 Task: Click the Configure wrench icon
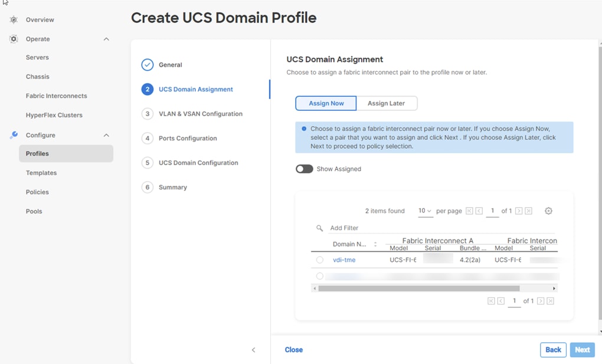click(13, 135)
